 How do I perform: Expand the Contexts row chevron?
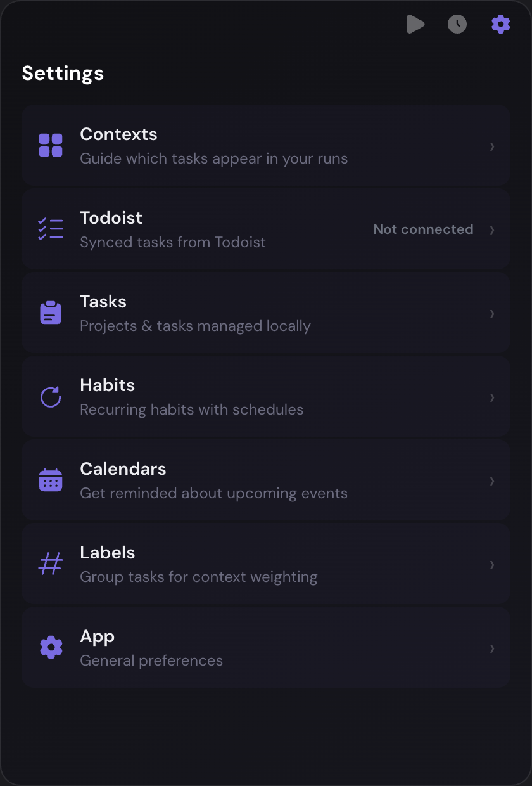click(x=492, y=146)
